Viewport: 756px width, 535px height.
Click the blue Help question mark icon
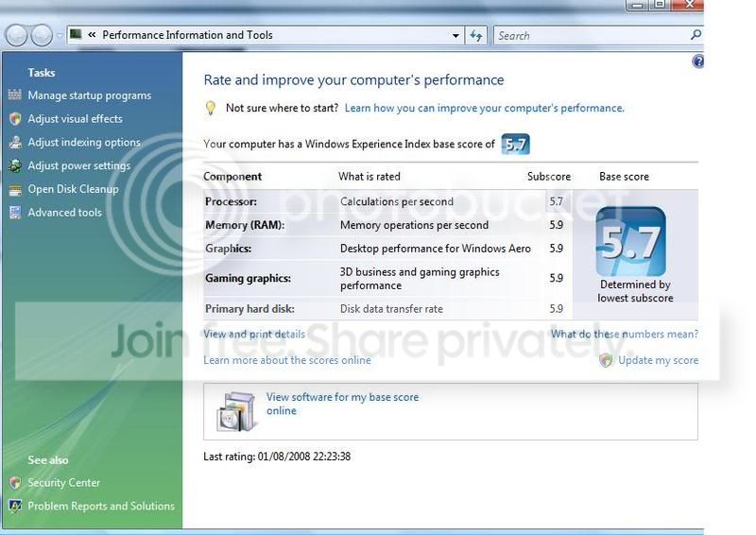point(698,61)
